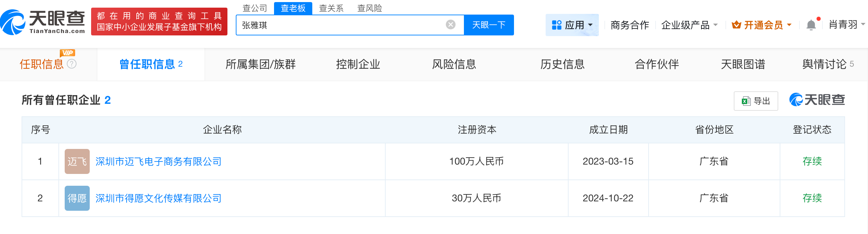This screenshot has width=868, height=234.
Task: Click the 省份地区 column header
Action: point(714,130)
